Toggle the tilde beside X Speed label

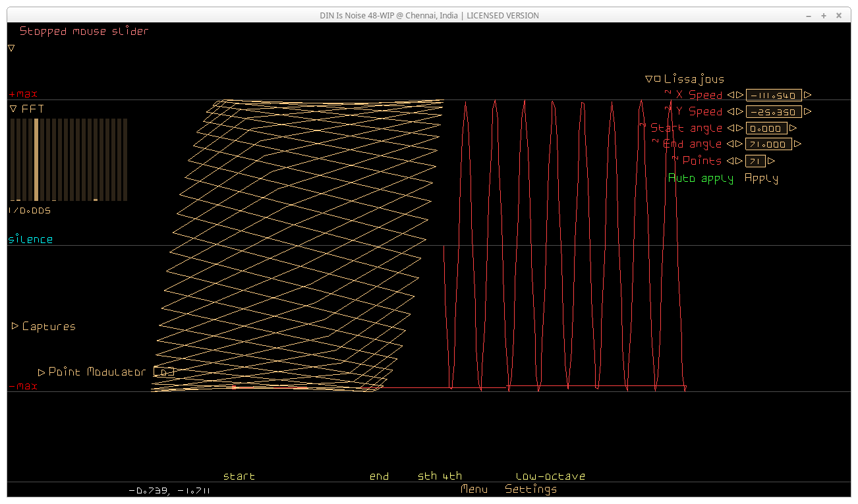point(668,92)
